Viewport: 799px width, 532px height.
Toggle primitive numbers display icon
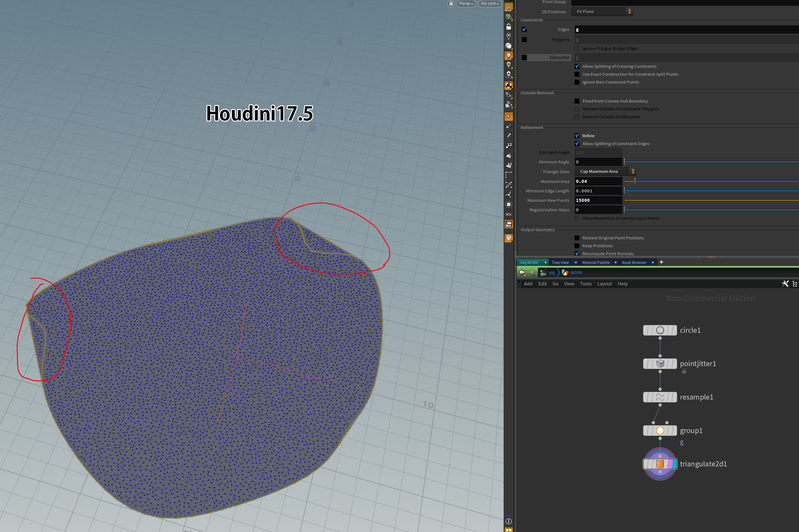(508, 165)
